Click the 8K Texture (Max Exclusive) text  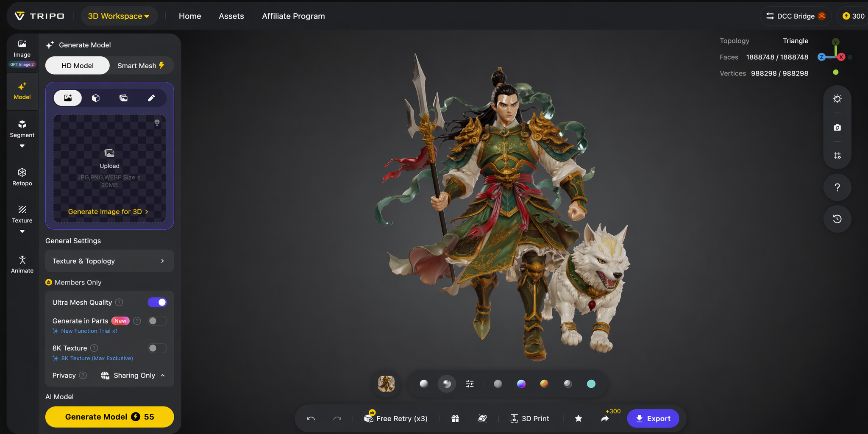97,358
